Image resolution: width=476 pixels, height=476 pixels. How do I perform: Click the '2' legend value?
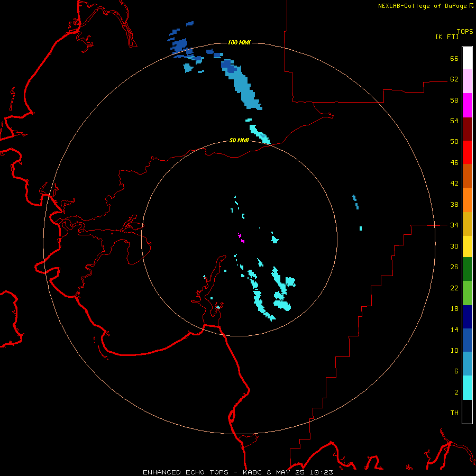[x=456, y=392]
